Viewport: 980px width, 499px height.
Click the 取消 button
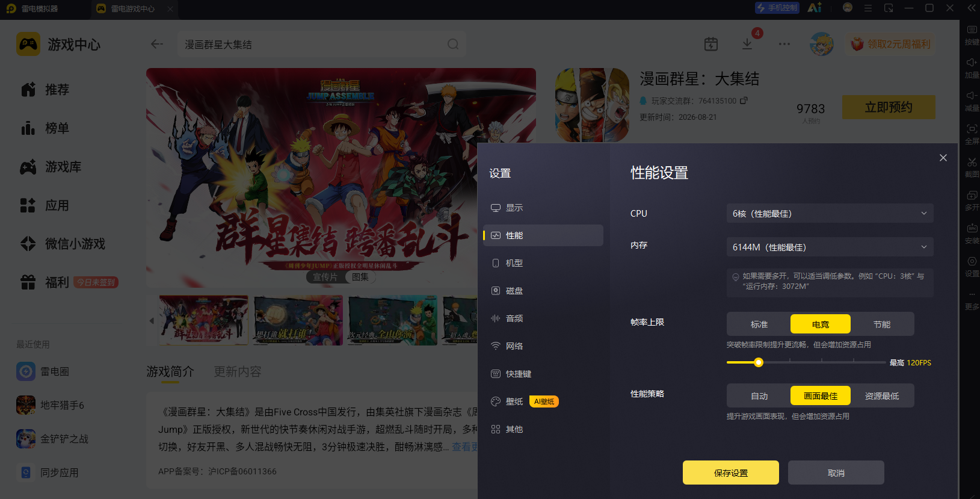[836, 473]
